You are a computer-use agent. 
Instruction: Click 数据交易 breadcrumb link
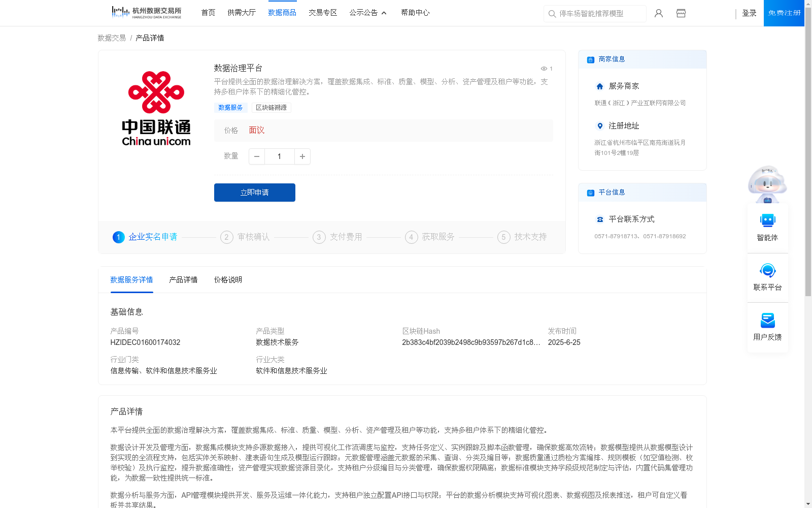(112, 38)
